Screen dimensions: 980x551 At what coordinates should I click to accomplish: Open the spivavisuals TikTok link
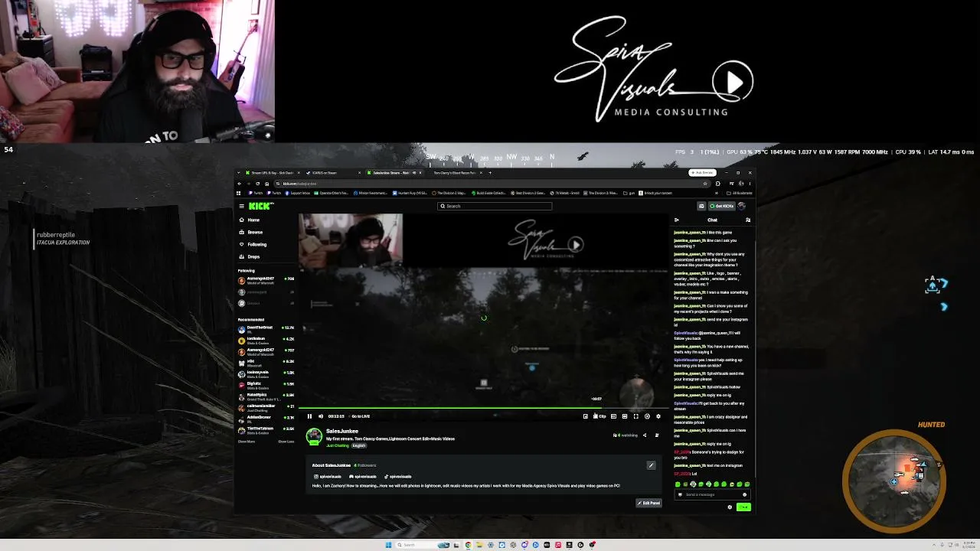tap(398, 477)
